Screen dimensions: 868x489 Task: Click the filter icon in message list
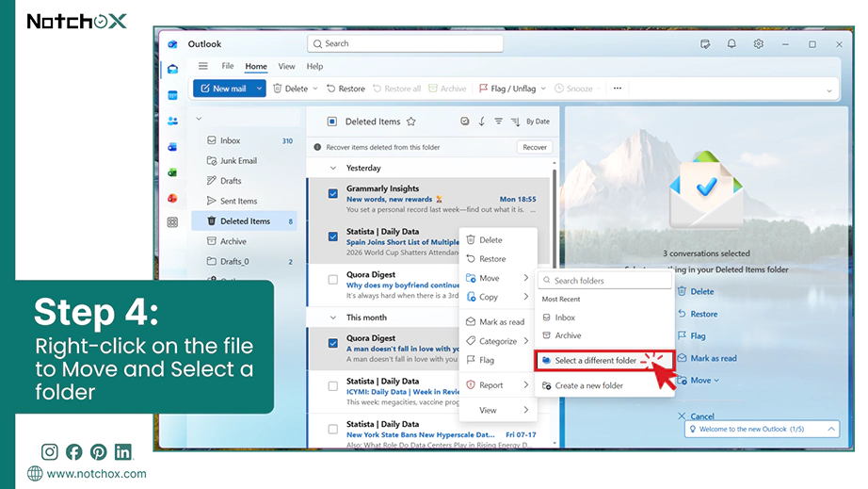tap(498, 122)
